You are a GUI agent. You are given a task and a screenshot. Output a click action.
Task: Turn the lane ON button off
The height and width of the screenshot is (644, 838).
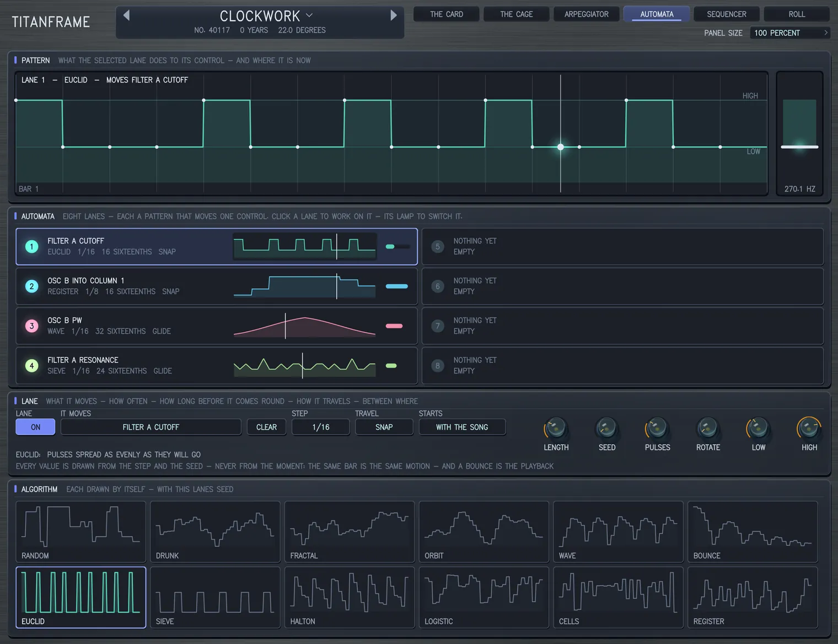click(x=36, y=427)
